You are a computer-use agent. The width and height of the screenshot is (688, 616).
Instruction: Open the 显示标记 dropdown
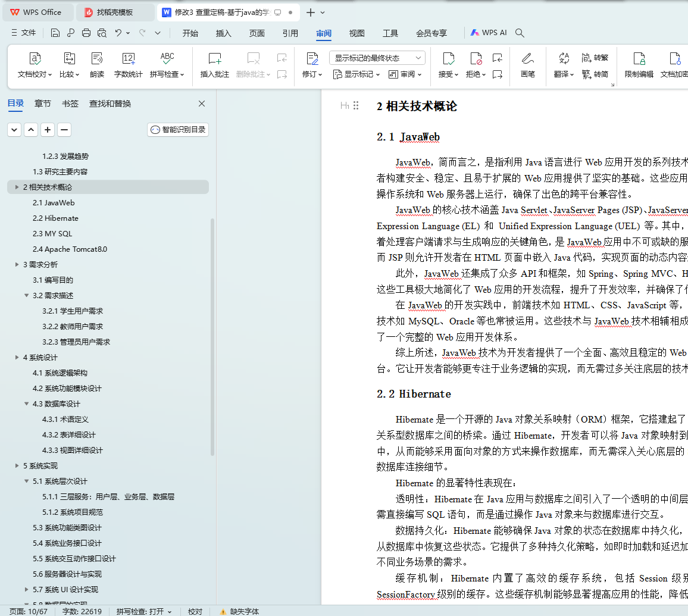point(356,74)
